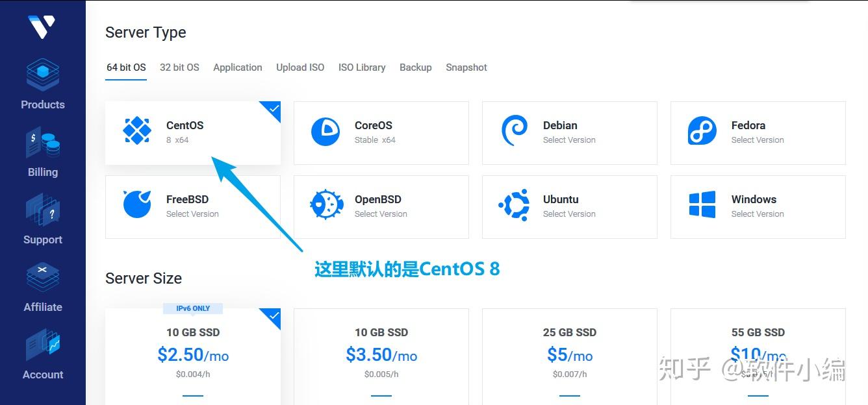Click the Fedora logo icon

point(702,132)
